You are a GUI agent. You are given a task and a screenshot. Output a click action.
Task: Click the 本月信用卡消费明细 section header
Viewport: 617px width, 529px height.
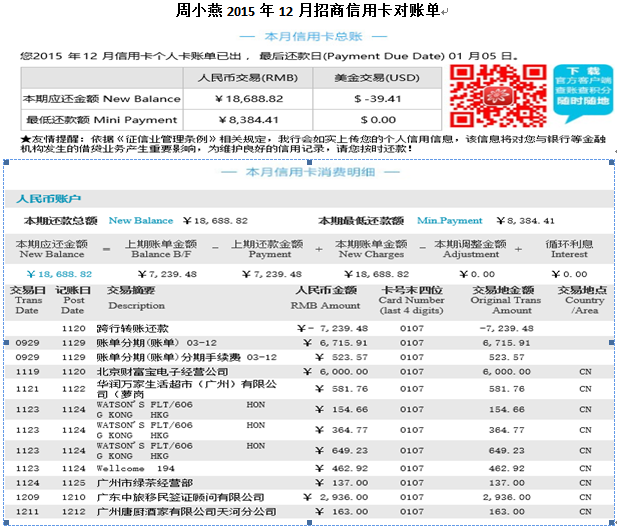click(x=310, y=172)
